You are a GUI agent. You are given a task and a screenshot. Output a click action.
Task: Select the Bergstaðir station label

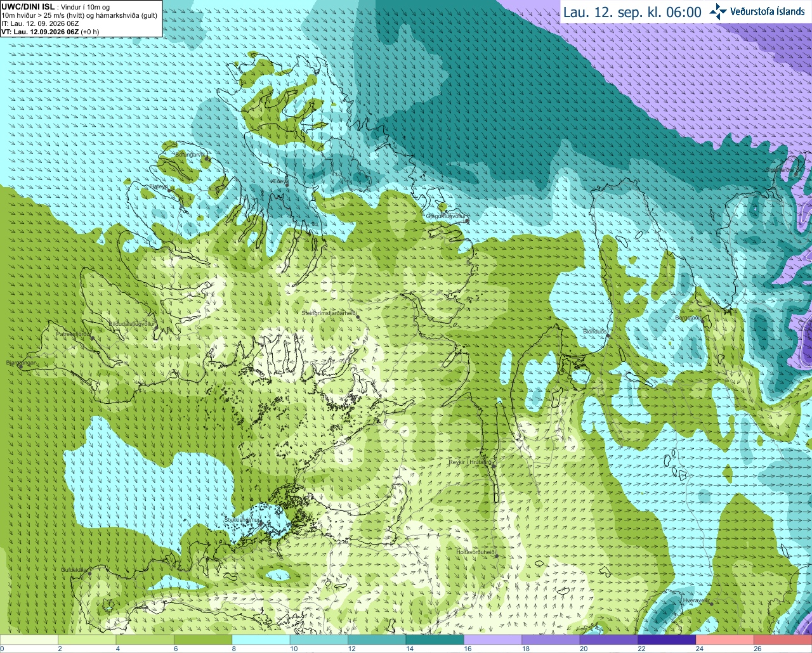tap(688, 318)
